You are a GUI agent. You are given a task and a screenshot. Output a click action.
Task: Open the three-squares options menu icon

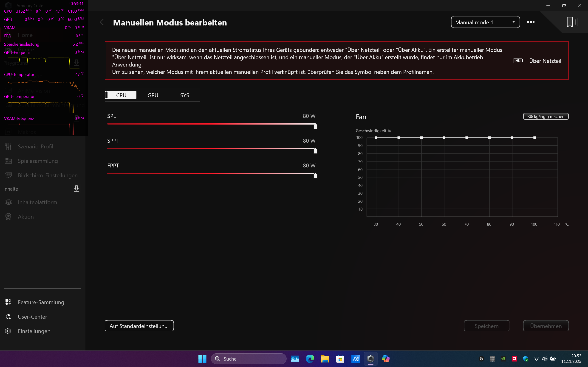[531, 22]
